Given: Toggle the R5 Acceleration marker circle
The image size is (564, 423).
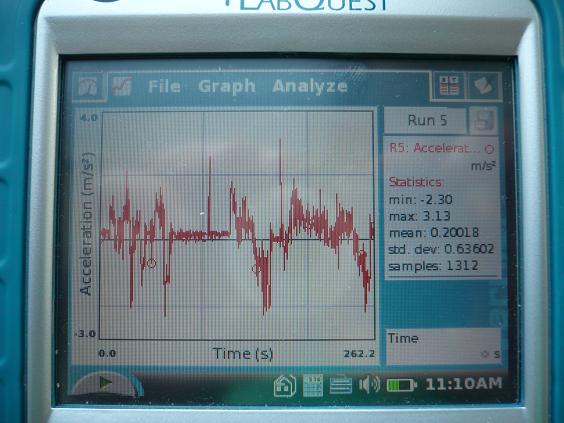Looking at the screenshot, I should click(x=490, y=149).
